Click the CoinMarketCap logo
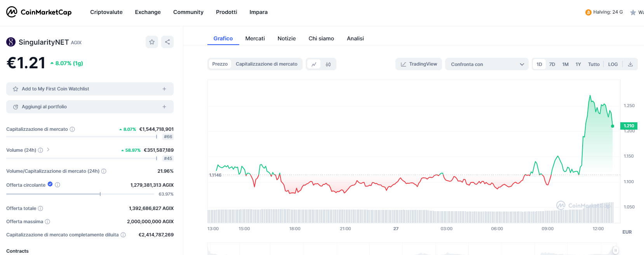Viewport: 644px width, 255px height. click(x=39, y=12)
